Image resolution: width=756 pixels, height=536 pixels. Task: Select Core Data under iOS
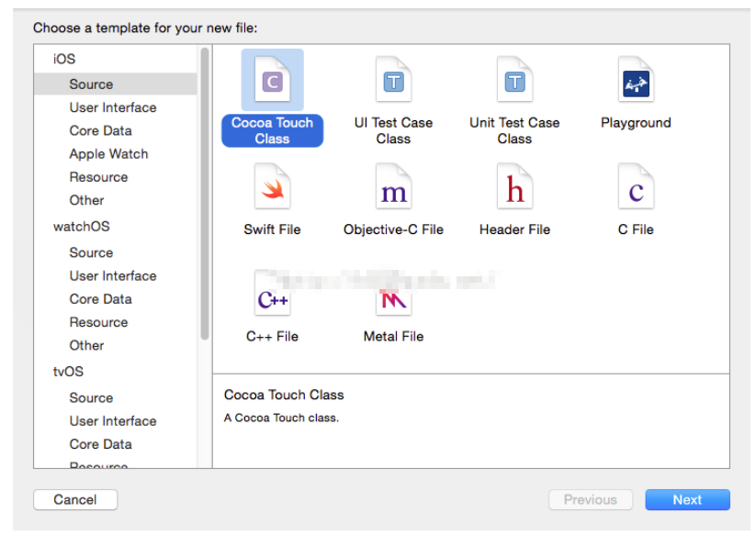[x=100, y=130]
